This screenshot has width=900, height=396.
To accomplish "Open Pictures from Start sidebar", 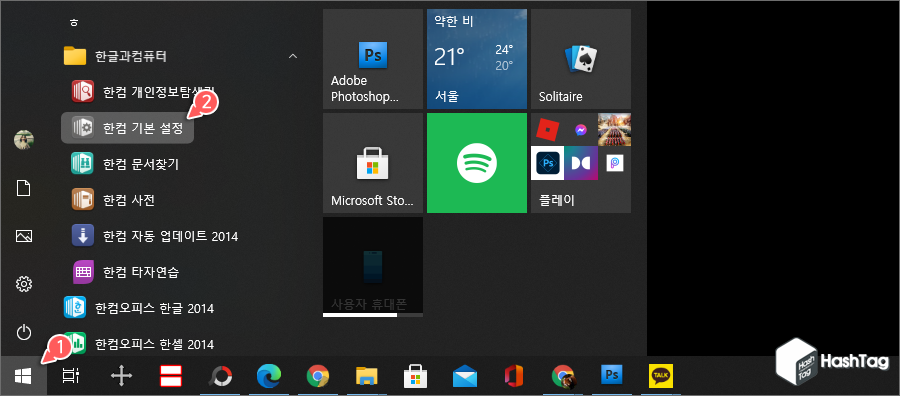I will [x=24, y=236].
